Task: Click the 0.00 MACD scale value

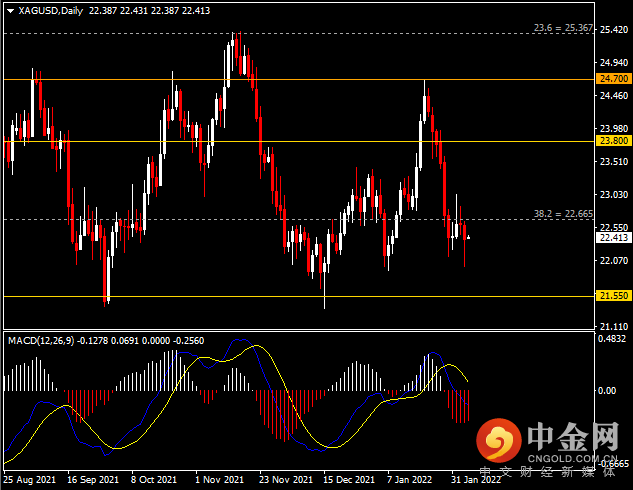Action: click(x=607, y=391)
